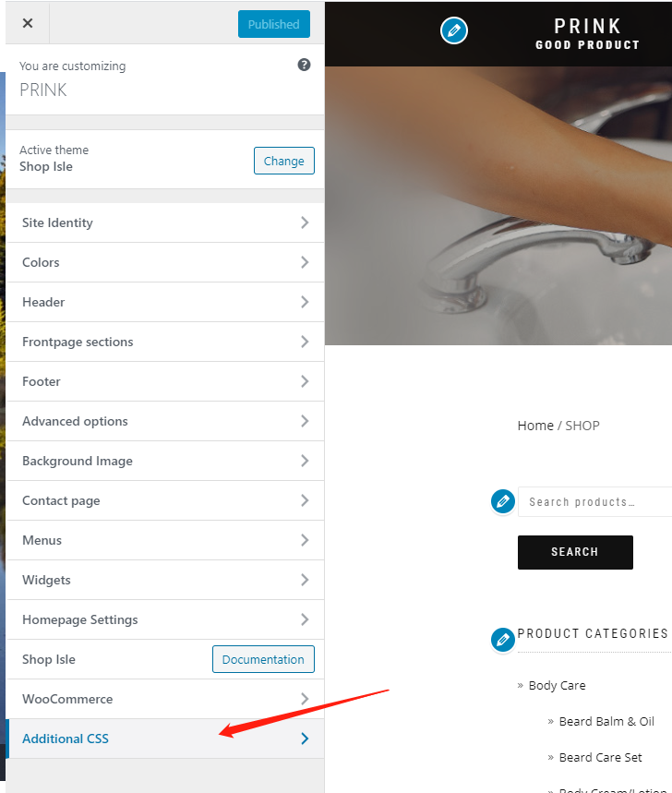Select Background Image section

165,461
